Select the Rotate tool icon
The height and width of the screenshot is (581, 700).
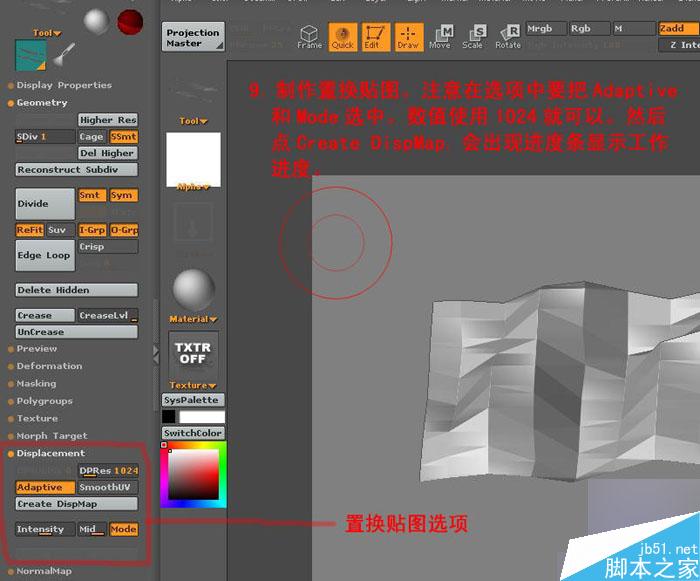[x=508, y=37]
